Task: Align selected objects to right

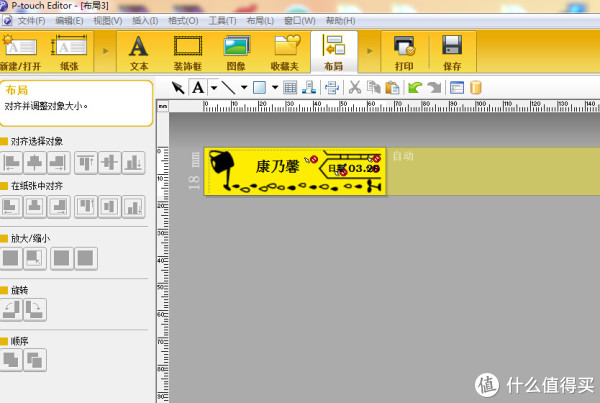Action: click(59, 163)
